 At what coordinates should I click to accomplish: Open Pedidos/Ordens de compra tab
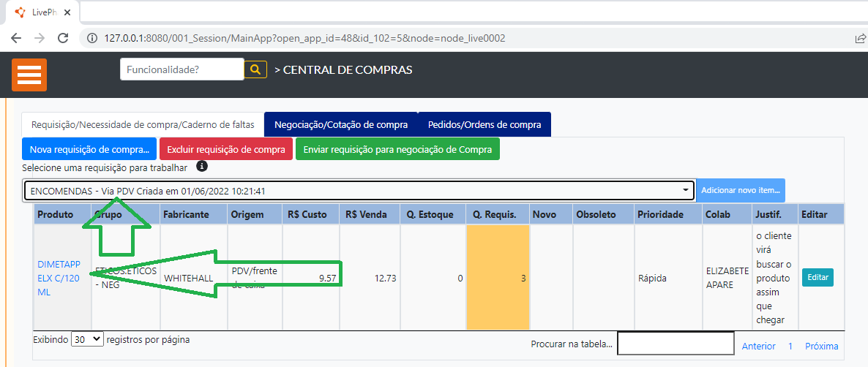[484, 124]
